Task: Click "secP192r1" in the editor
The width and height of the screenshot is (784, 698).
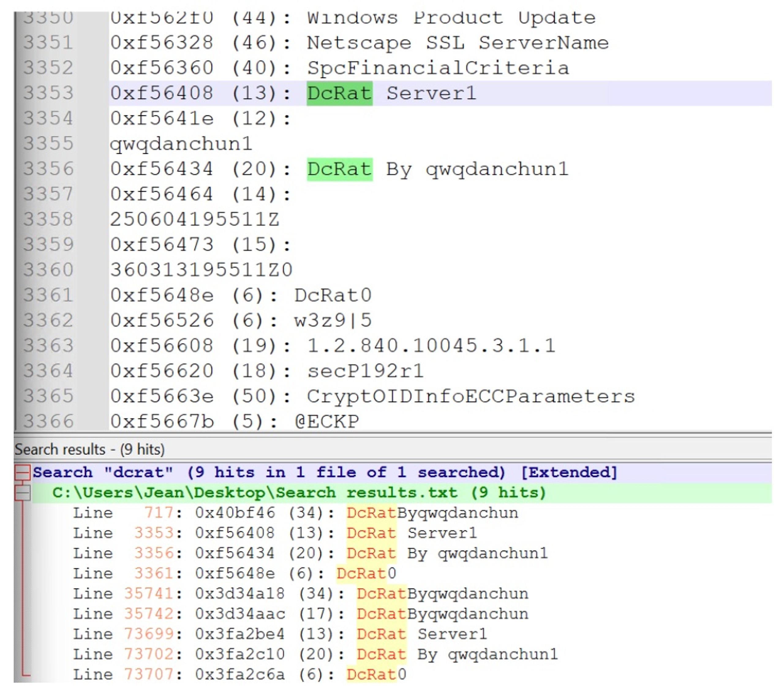Action: coord(366,371)
